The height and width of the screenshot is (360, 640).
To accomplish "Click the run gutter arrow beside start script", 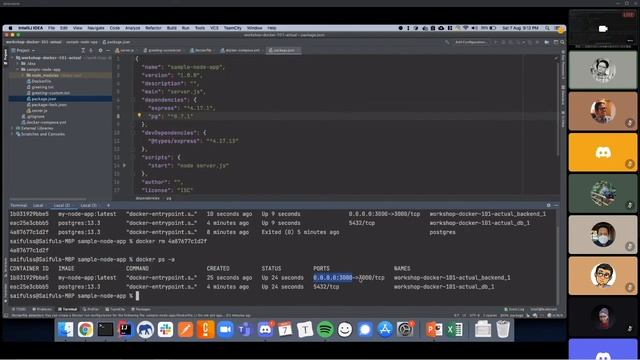I will pyautogui.click(x=124, y=165).
